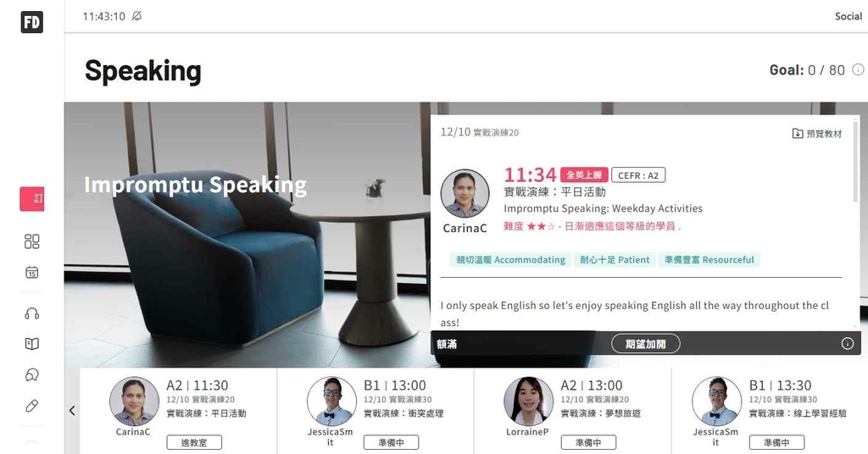This screenshot has width=868, height=454.
Task: Click the class detail panel scrollbar
Action: 856,162
